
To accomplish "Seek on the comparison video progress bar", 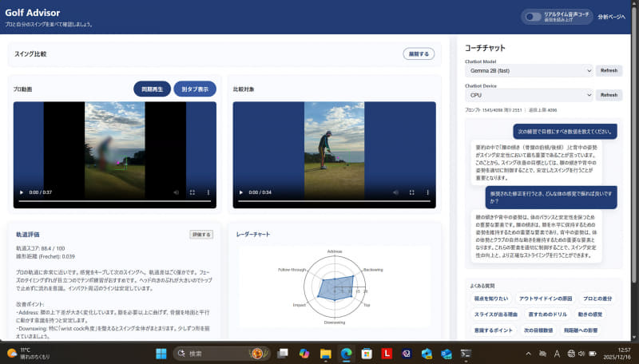I will [x=334, y=201].
